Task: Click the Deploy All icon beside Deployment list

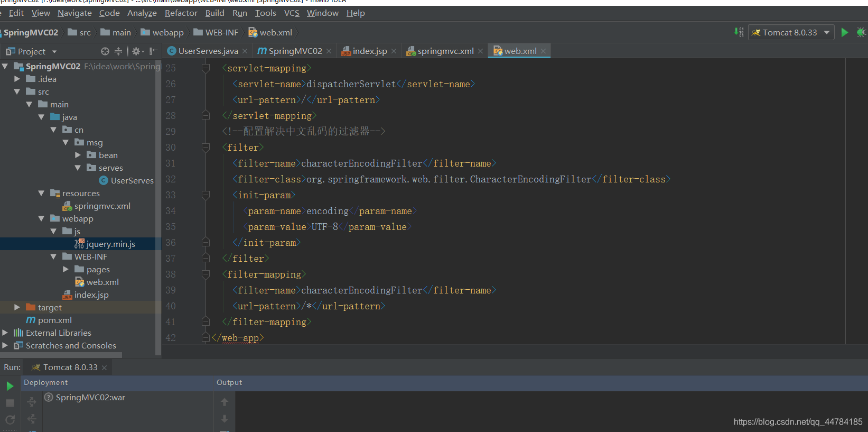Action: [32, 402]
